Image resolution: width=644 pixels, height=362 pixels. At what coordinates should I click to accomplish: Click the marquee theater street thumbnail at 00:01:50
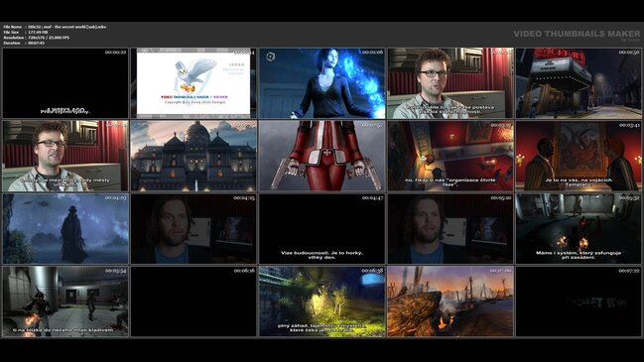(x=579, y=83)
